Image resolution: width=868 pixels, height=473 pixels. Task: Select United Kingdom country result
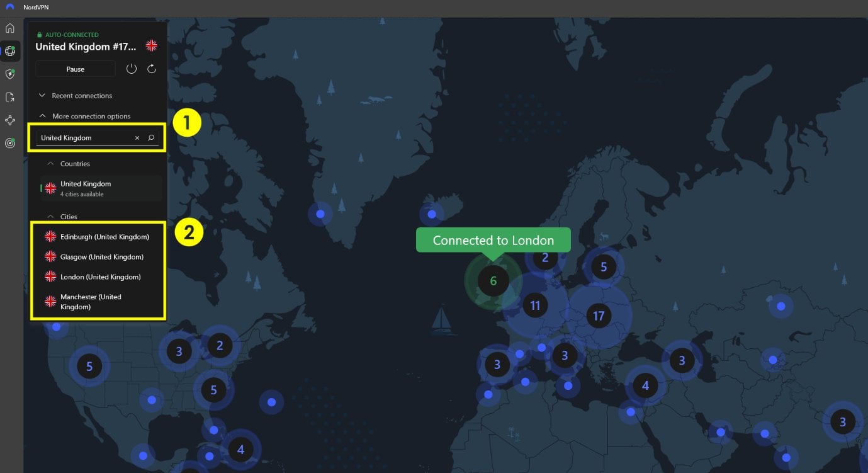point(101,188)
